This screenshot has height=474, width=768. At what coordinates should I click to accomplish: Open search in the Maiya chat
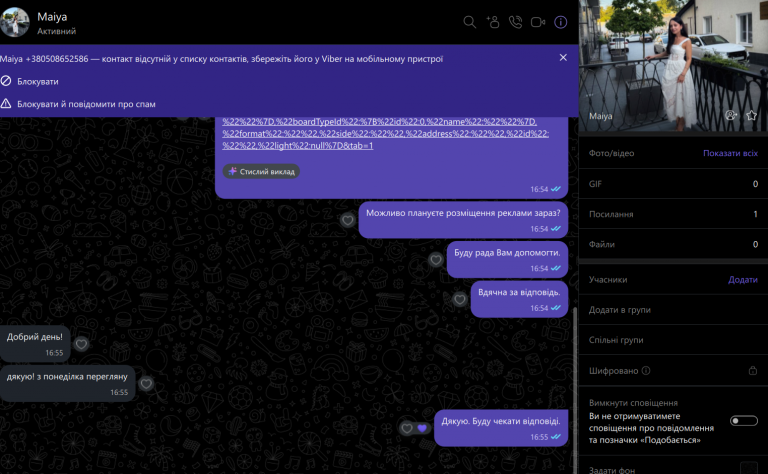coord(469,22)
